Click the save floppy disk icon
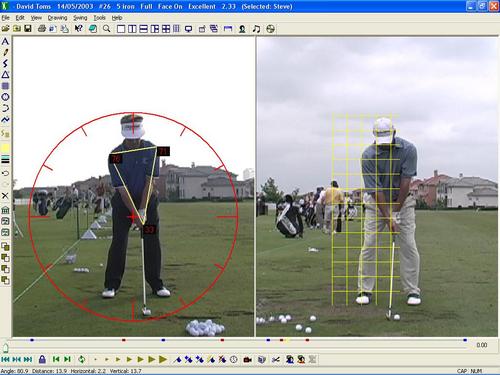 coord(28,29)
